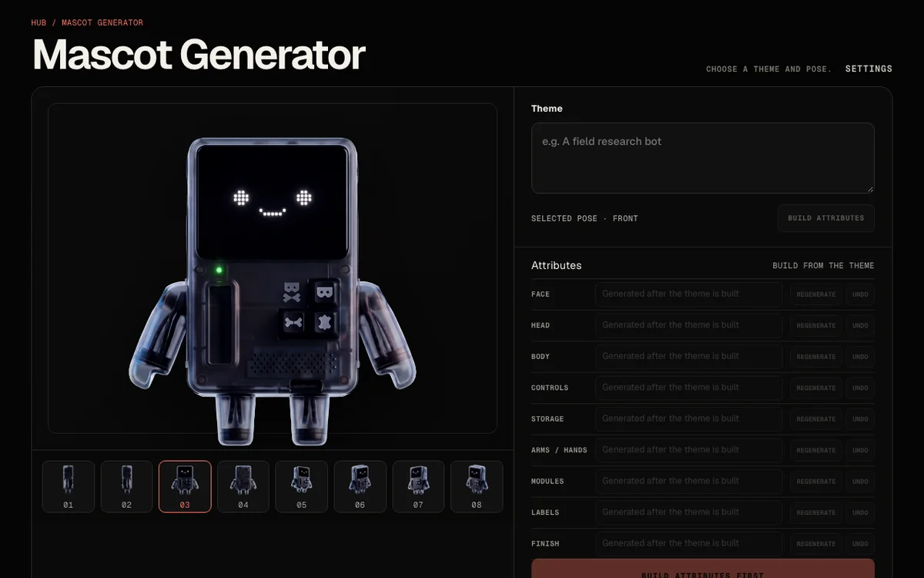Click the Attributes section heading
The image size is (924, 578).
(x=557, y=265)
